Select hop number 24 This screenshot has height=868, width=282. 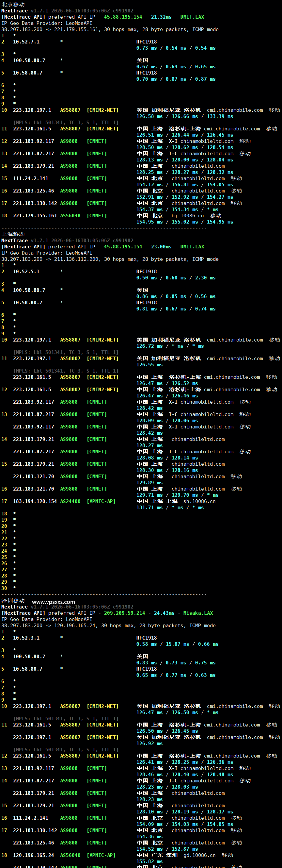tap(4, 551)
